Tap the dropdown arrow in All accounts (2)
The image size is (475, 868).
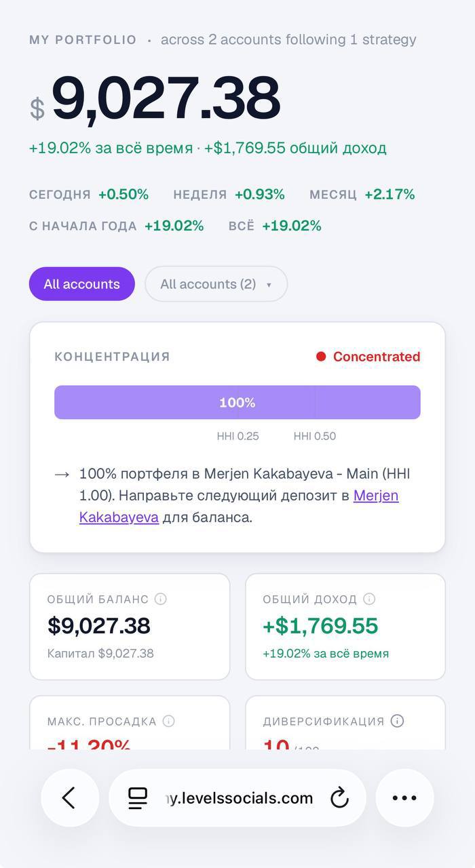point(269,285)
